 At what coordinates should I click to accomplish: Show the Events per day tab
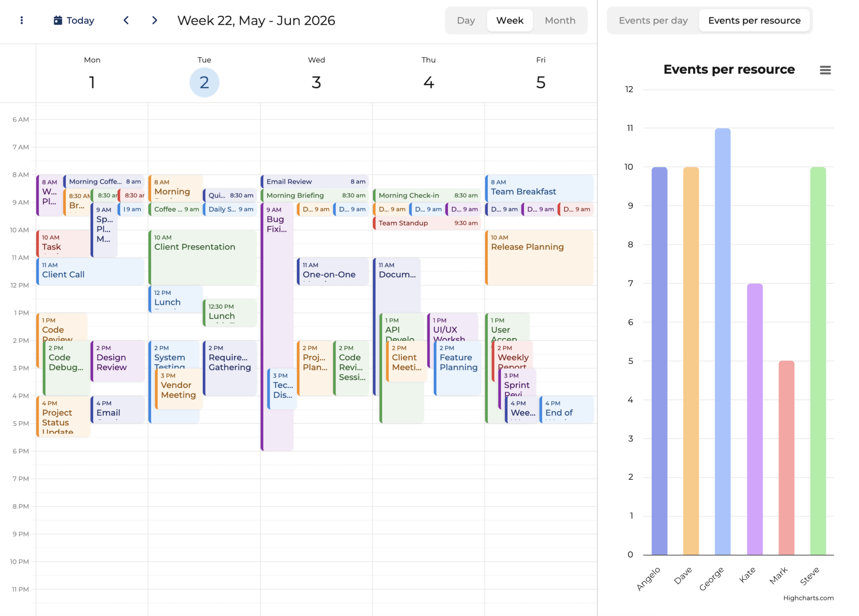coord(653,21)
